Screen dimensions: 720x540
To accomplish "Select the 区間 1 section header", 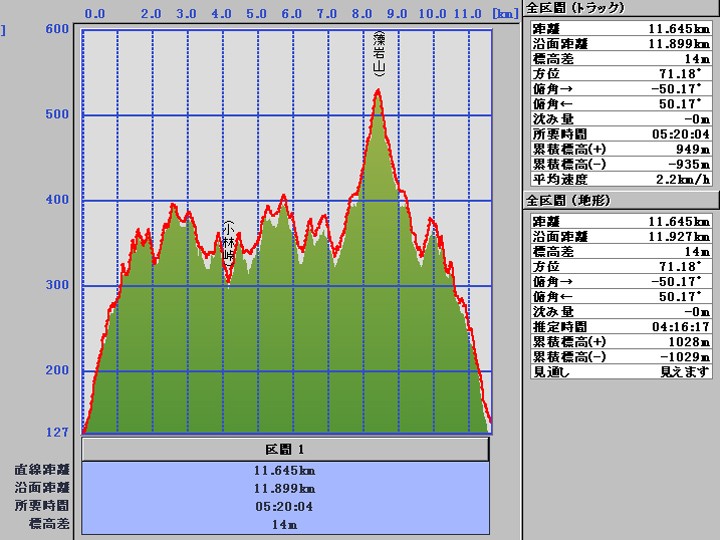I will 285,450.
